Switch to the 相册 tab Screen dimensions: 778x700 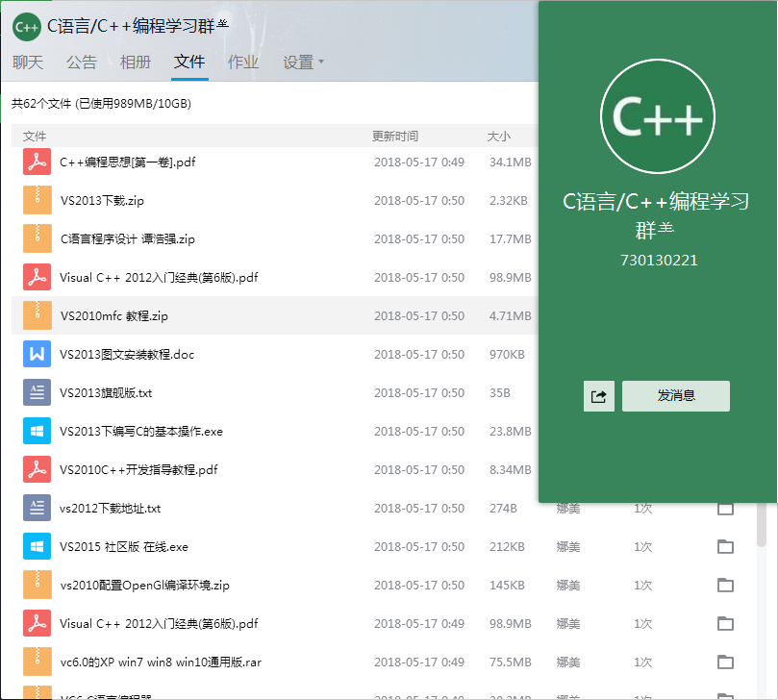point(135,62)
